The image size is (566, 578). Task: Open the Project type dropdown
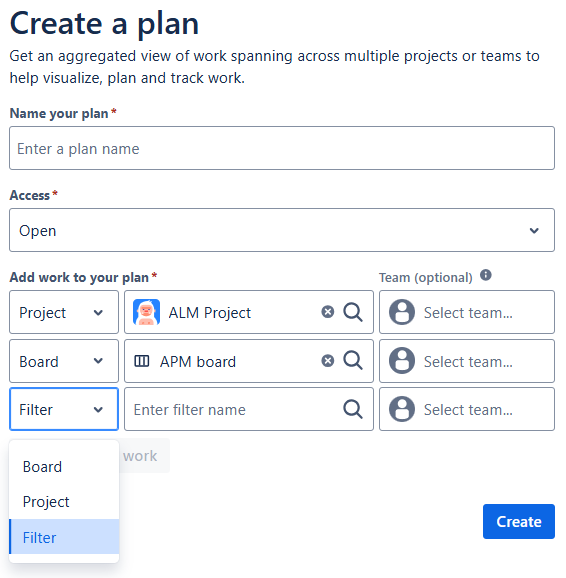[x=64, y=312]
